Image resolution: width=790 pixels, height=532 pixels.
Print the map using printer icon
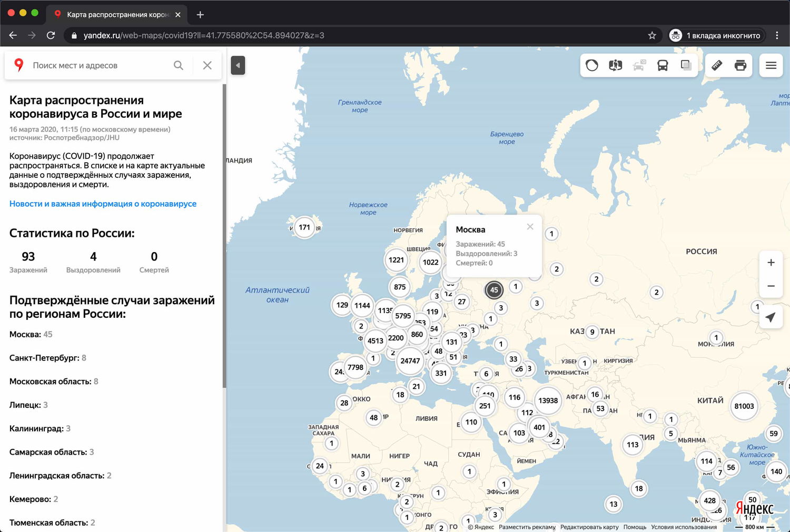click(740, 65)
